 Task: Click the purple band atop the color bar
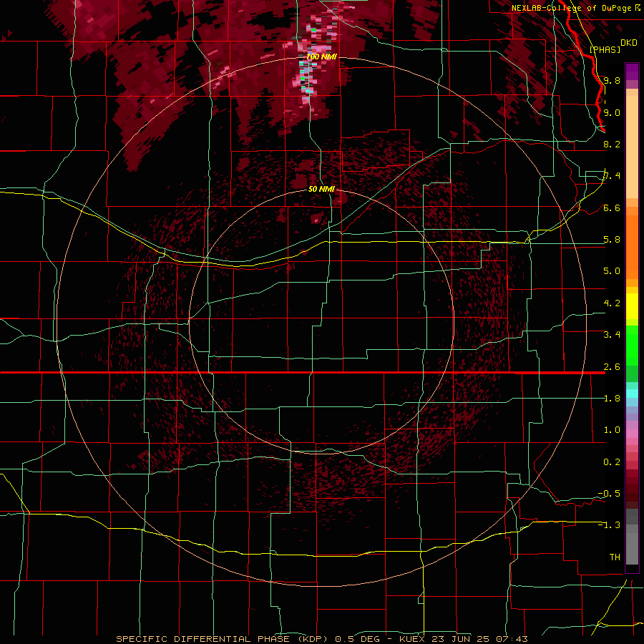pos(632,72)
